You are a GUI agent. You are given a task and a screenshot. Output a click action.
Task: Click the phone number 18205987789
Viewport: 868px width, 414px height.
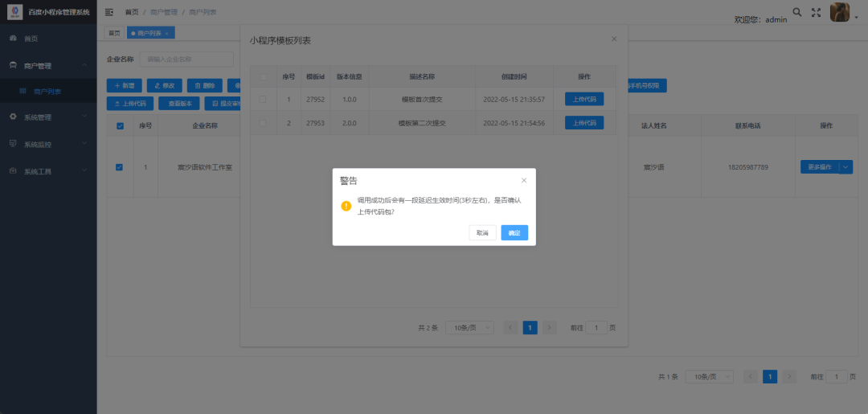[748, 167]
